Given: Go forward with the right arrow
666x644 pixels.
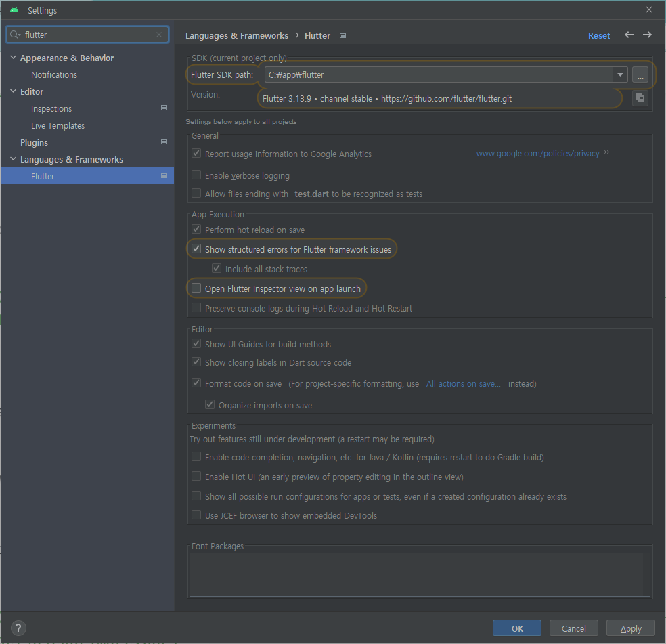Looking at the screenshot, I should (x=647, y=35).
